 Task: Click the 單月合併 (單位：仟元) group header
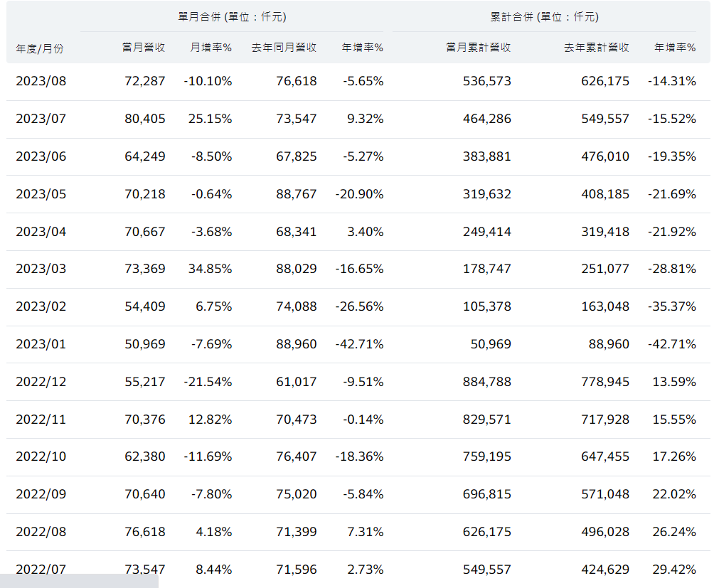(232, 16)
